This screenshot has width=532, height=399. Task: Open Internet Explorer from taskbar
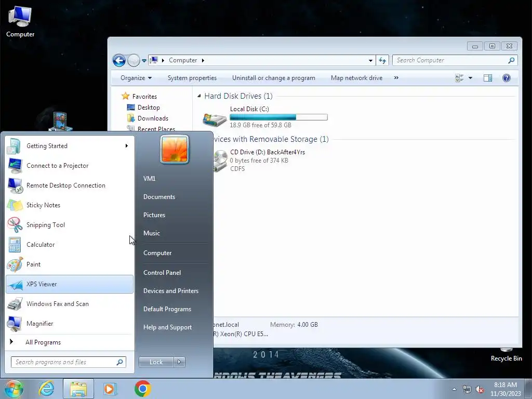(x=46, y=389)
